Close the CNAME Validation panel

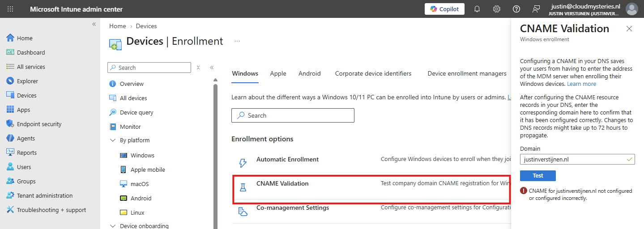click(x=629, y=29)
